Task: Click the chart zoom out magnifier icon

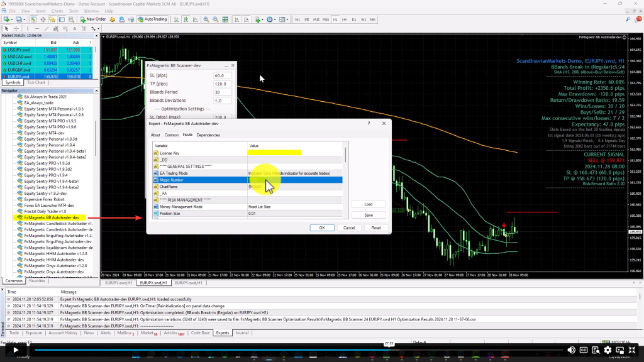Action: 216,19
